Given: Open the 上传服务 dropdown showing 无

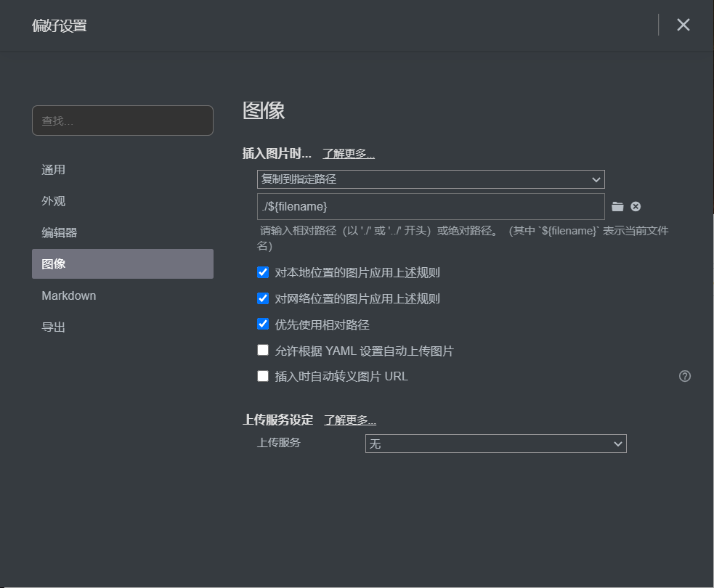Looking at the screenshot, I should pyautogui.click(x=495, y=444).
